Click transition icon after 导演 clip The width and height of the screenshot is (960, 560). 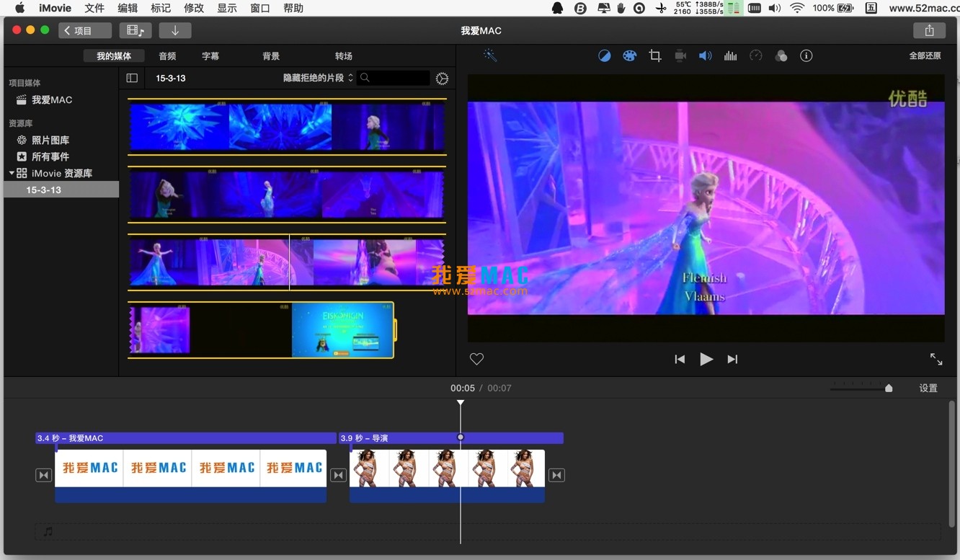(556, 475)
